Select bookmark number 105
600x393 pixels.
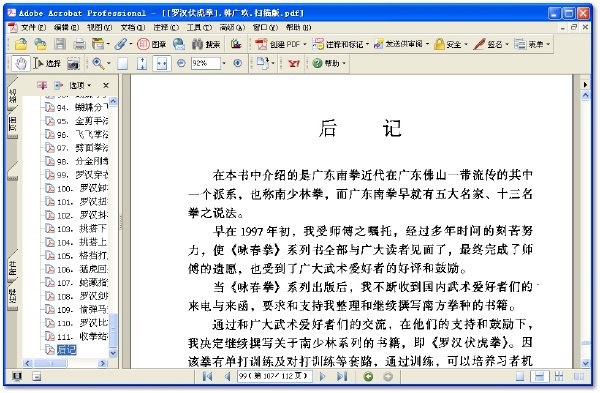pyautogui.click(x=82, y=256)
